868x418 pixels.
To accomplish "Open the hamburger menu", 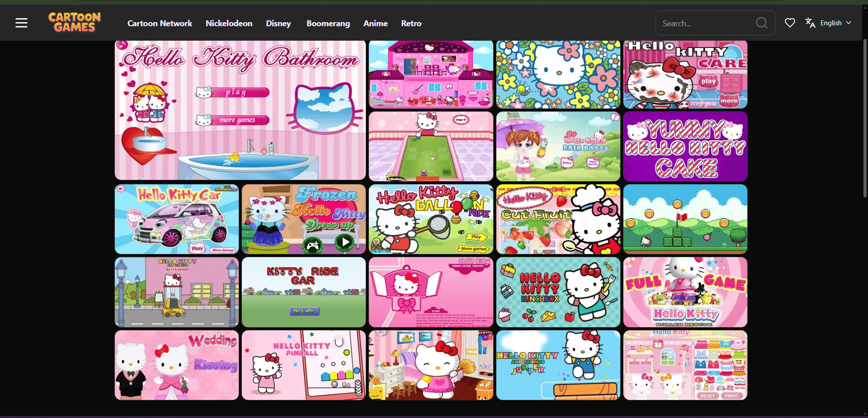I will click(x=21, y=23).
